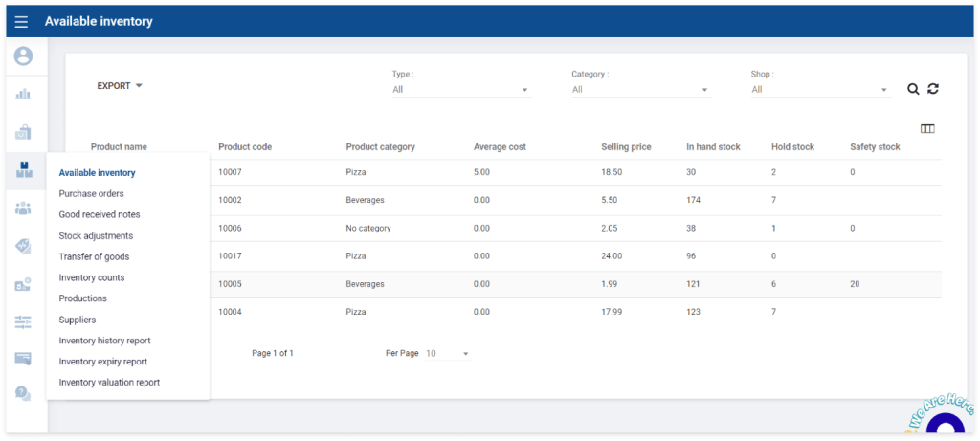The image size is (980, 441).
Task: Open the Per Page dropdown
Action: point(448,354)
